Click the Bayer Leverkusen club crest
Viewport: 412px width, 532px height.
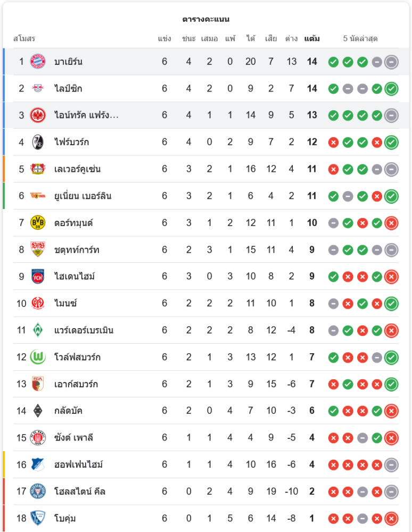pyautogui.click(x=38, y=169)
